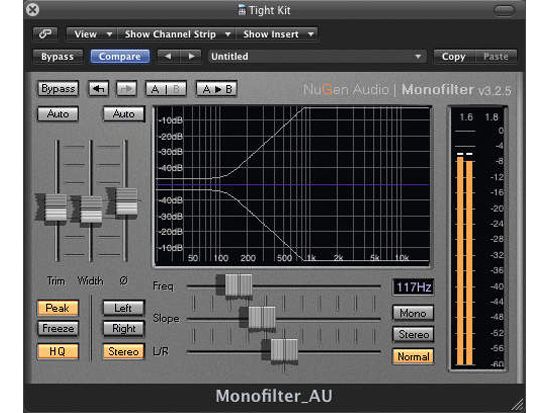
Task: Go to the previous preset arrow
Action: [x=168, y=56]
